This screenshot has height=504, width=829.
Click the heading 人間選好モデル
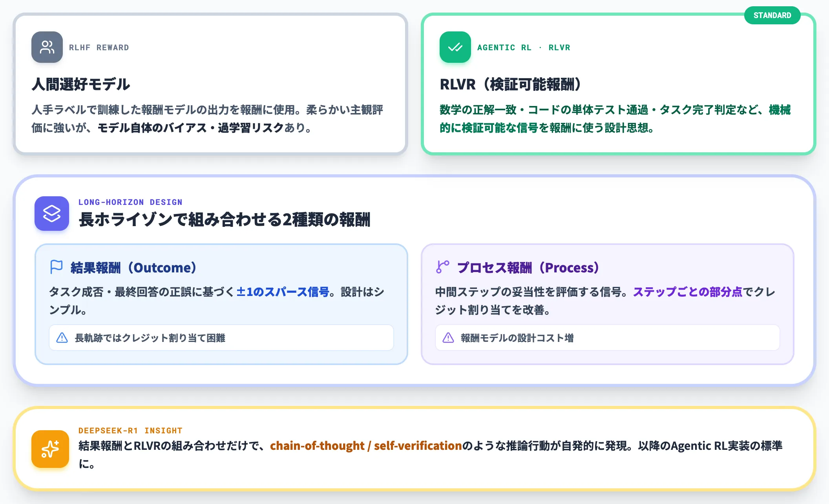[x=81, y=84]
